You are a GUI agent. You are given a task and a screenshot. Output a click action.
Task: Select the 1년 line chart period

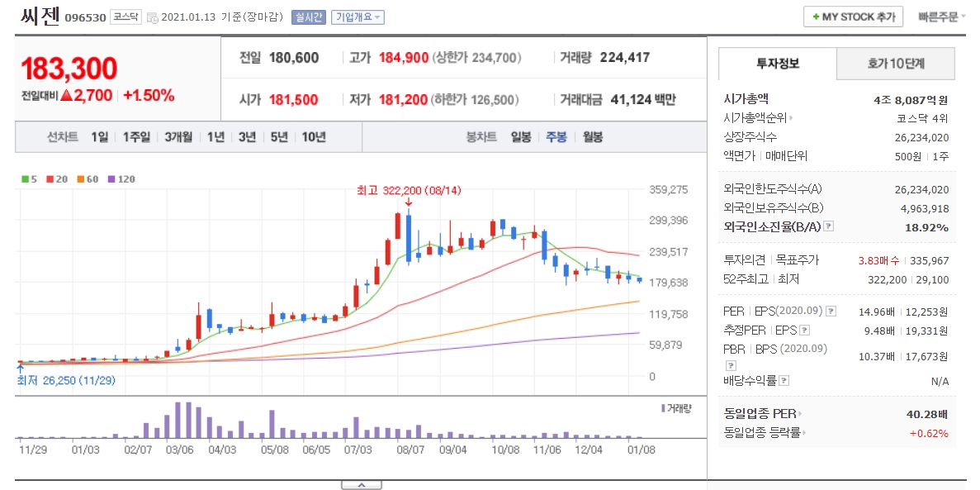click(215, 137)
